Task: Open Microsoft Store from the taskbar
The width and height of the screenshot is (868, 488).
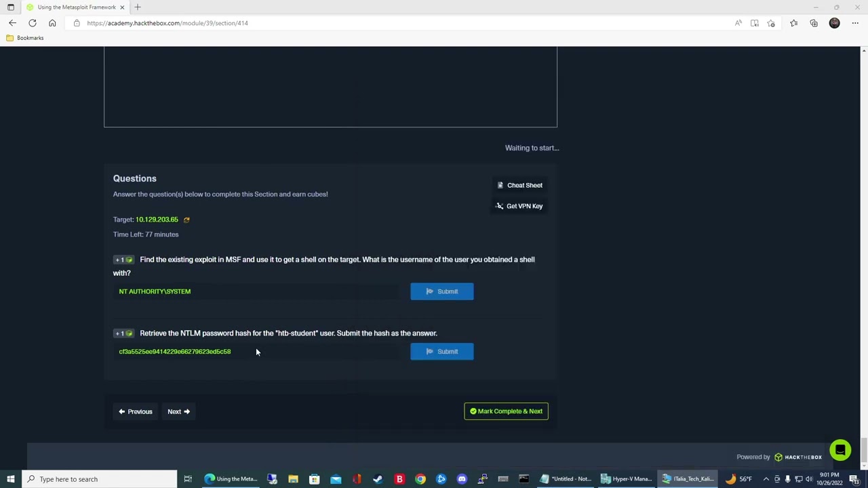Action: [x=314, y=479]
